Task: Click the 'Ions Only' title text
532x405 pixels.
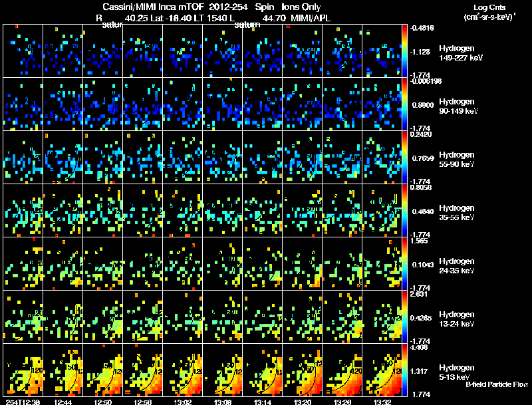Action: (301, 7)
